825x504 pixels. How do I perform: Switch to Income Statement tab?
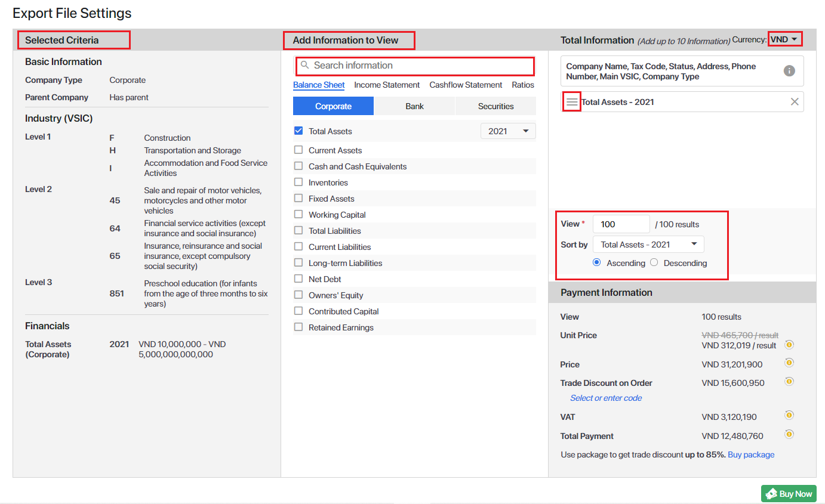click(x=387, y=85)
